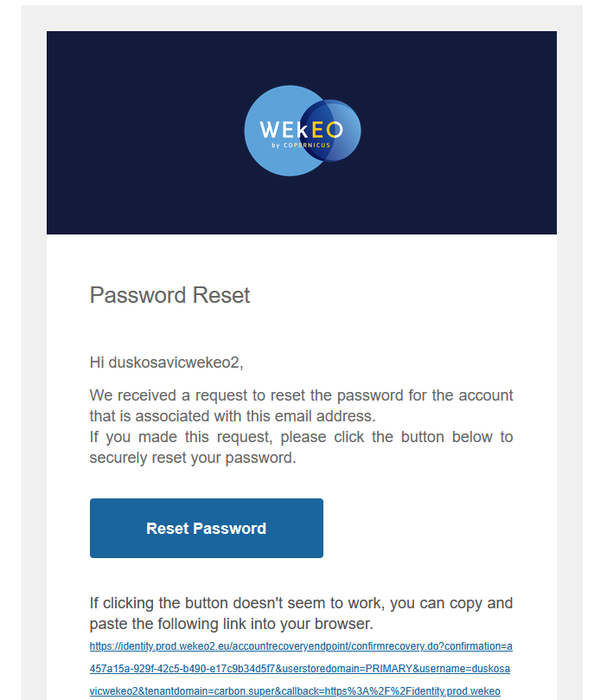Click the link line starting with 457a15a
The image size is (607, 700).
click(299, 669)
